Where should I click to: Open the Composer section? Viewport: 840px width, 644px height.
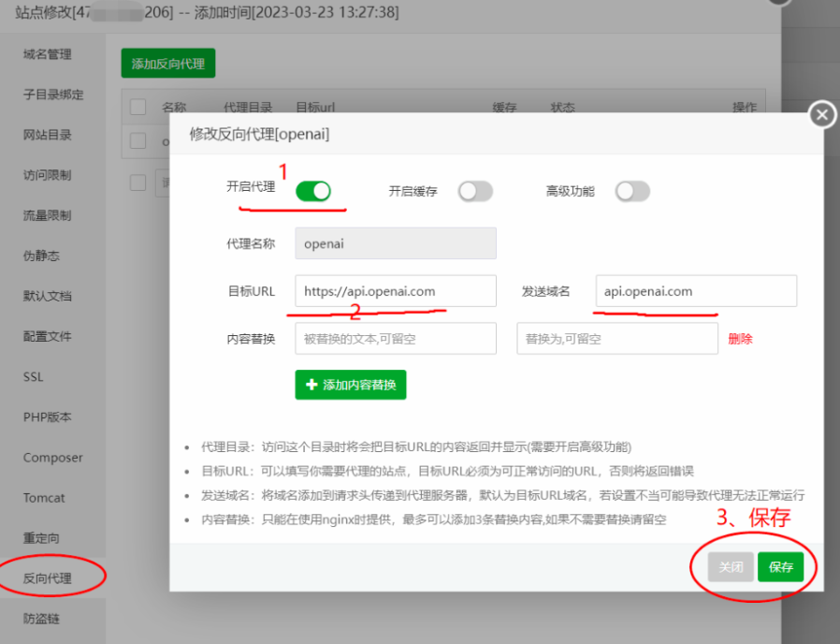[53, 458]
